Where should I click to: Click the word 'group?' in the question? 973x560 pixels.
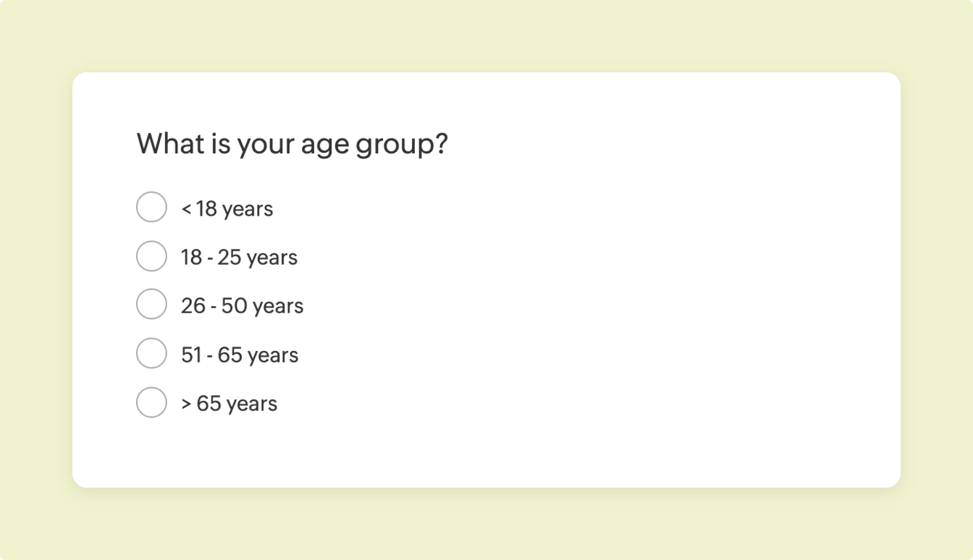(402, 143)
